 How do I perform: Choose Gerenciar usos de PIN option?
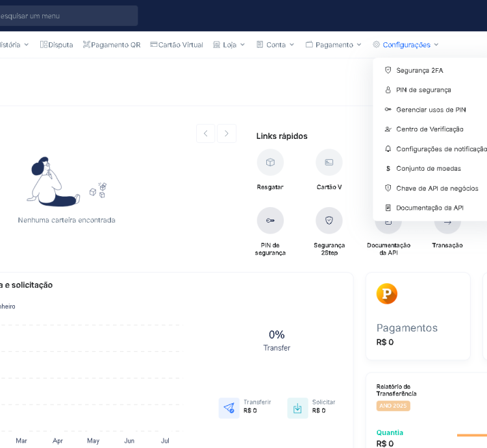point(431,110)
